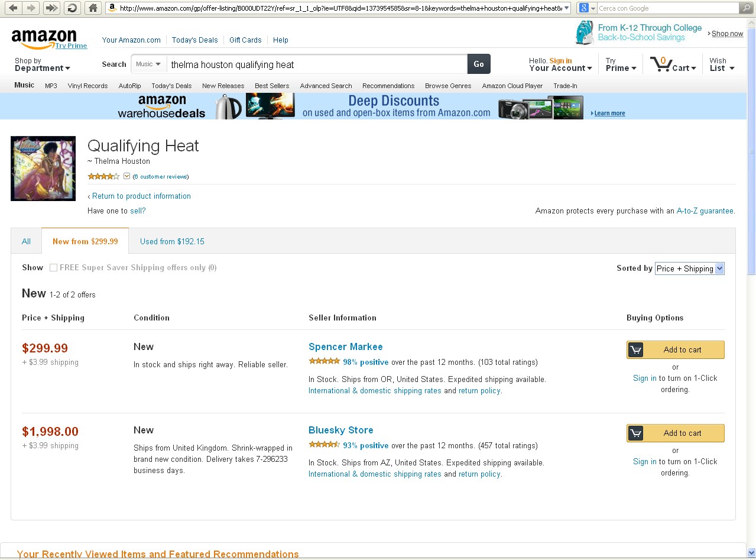Click Return to product information link

141,196
